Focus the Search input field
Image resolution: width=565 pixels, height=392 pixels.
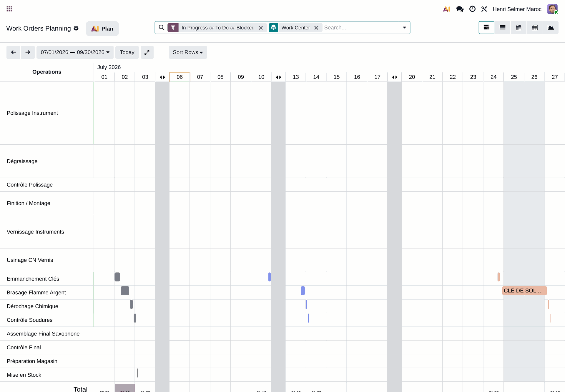click(x=360, y=28)
